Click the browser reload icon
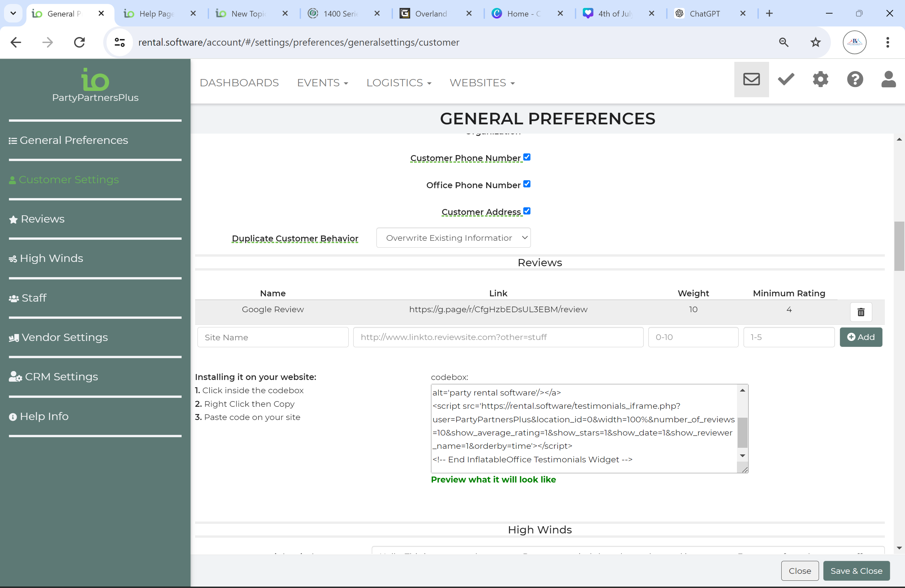905x588 pixels. pos(79,42)
